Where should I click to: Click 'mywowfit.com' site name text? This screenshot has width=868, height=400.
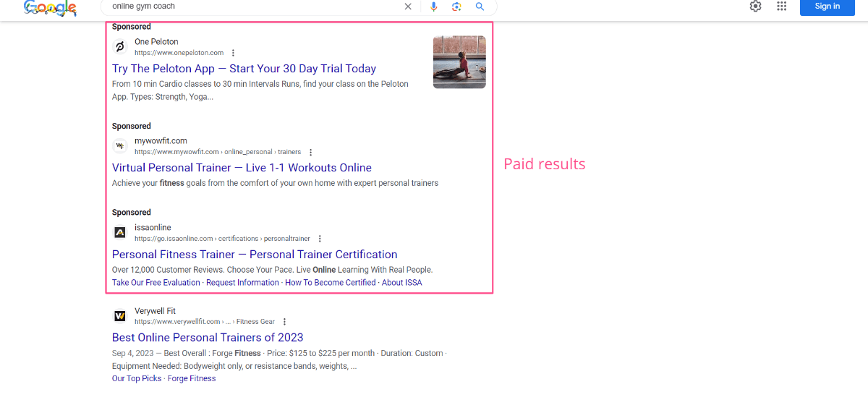[161, 141]
